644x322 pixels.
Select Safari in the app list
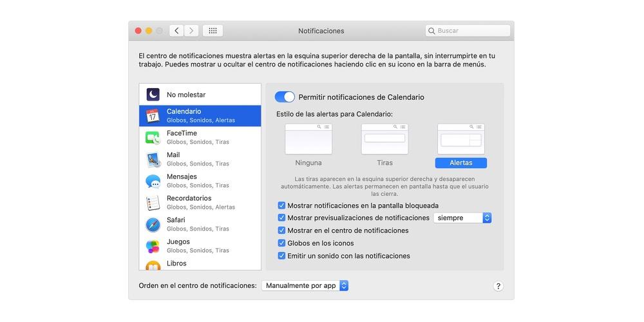(200, 225)
